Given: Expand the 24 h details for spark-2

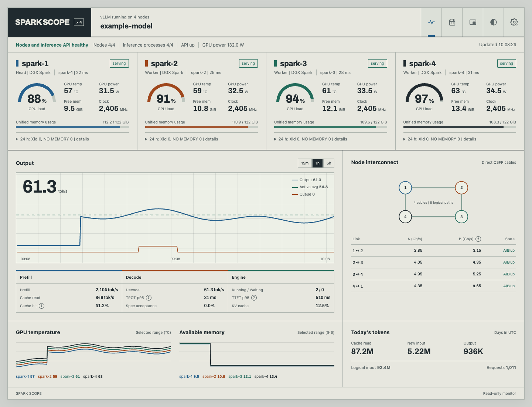Looking at the screenshot, I should point(181,139).
